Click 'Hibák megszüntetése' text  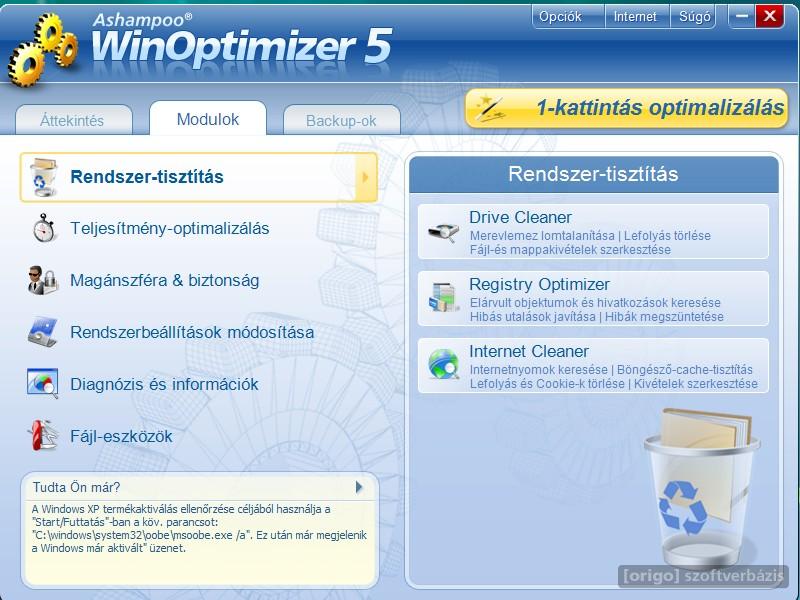664,317
